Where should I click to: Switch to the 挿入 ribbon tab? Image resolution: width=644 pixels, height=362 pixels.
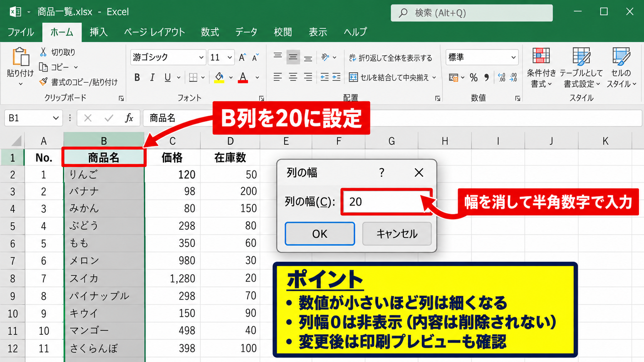99,32
